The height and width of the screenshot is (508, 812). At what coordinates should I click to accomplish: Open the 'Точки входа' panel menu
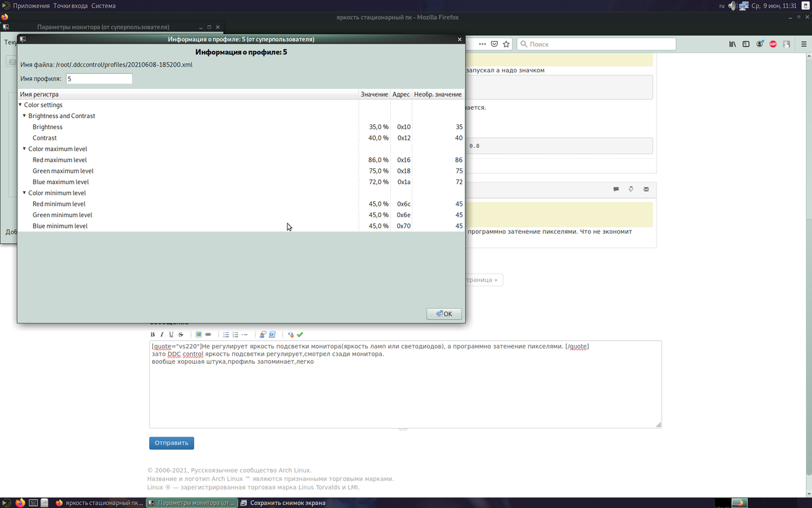point(71,6)
